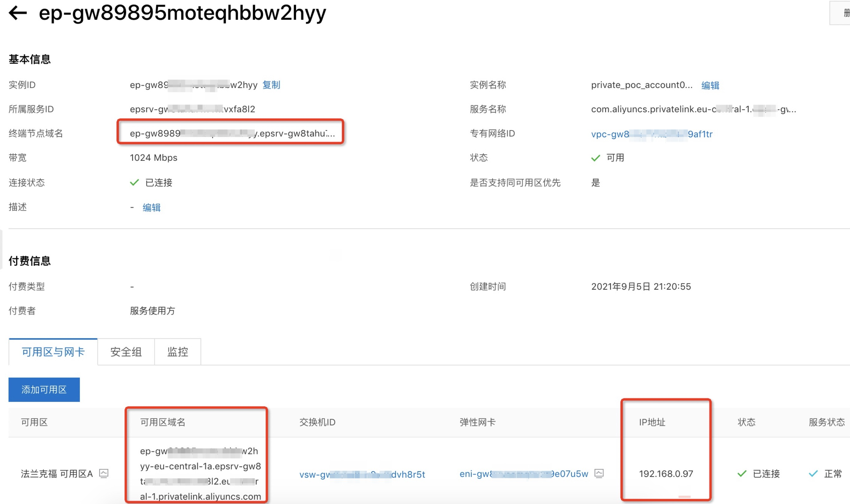Image resolution: width=850 pixels, height=504 pixels.
Task: Click the partially visible button at top right
Action: pyautogui.click(x=840, y=13)
